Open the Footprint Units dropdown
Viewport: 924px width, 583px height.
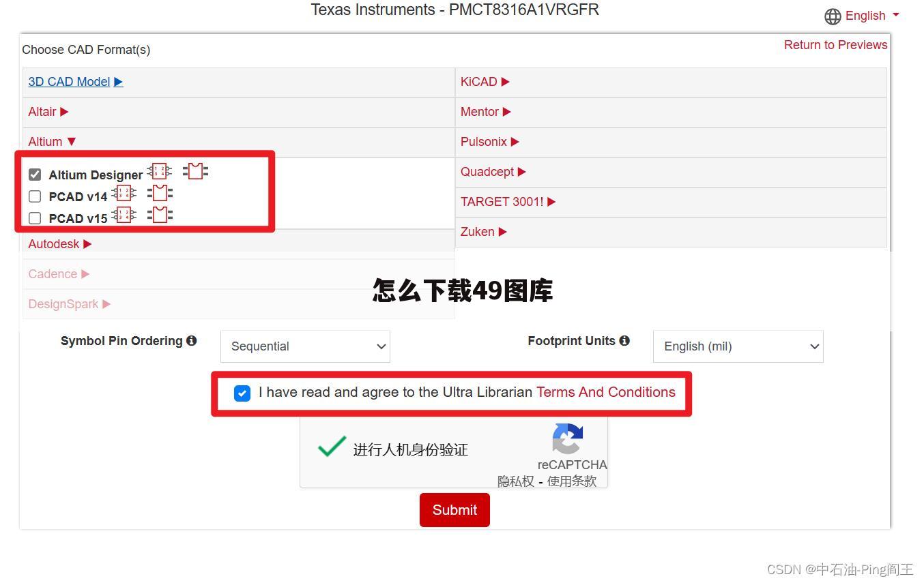(738, 346)
